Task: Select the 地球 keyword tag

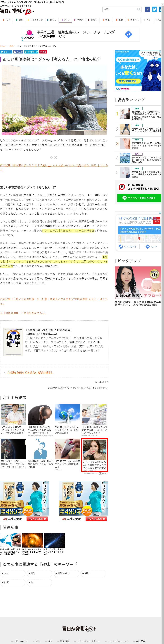Action: coord(40,573)
